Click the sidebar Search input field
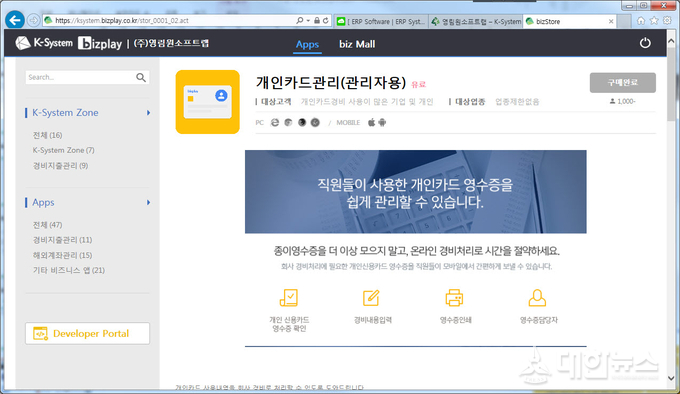This screenshot has width=680, height=394. [80, 77]
